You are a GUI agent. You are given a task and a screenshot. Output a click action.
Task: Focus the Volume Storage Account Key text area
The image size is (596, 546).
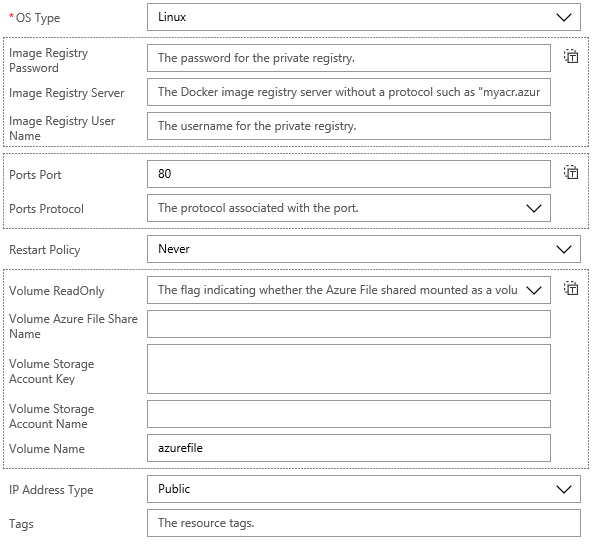349,369
